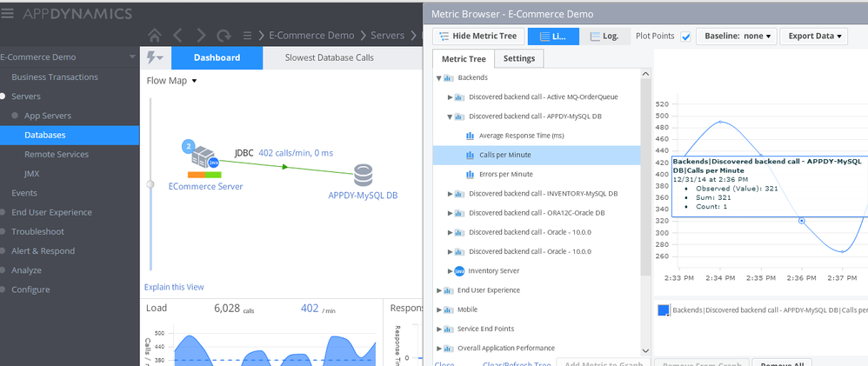Image resolution: width=868 pixels, height=366 pixels.
Task: Click Hide Metric Tree button
Action: coord(477,37)
